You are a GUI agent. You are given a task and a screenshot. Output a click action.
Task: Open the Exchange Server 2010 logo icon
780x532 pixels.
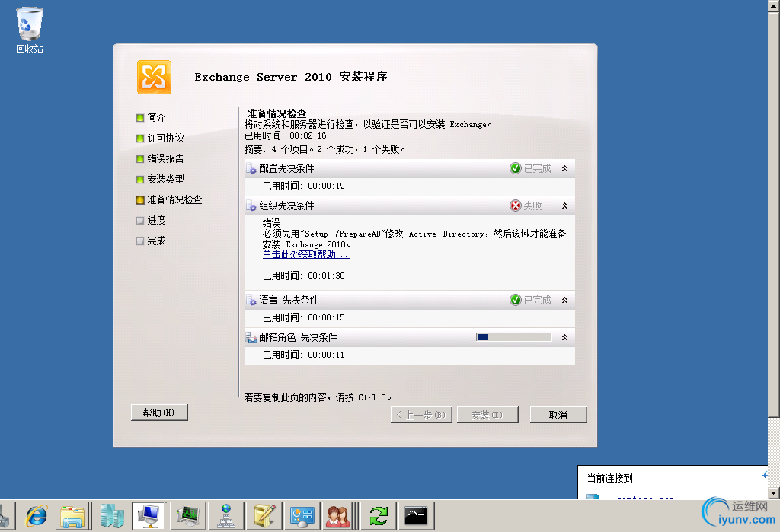[154, 77]
